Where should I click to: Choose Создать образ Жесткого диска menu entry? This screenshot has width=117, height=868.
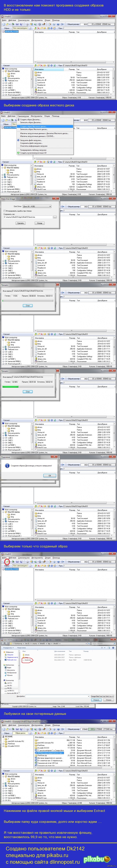(33, 126)
